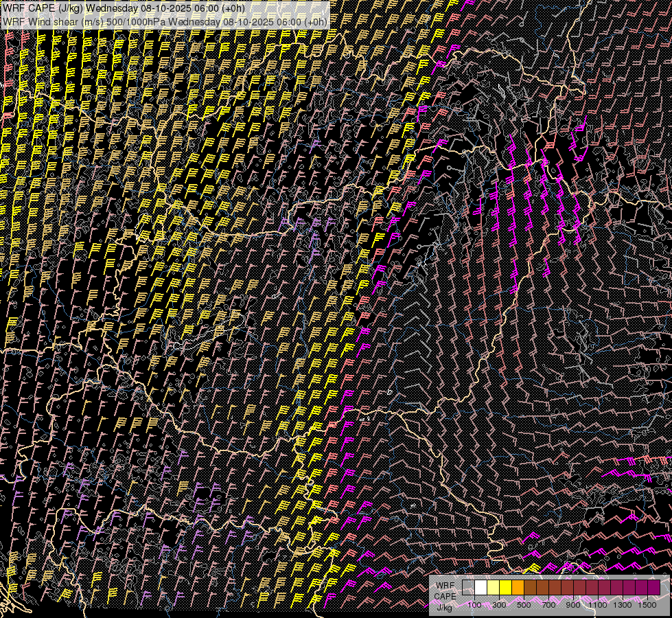Click the CAPE text in the legend box
The height and width of the screenshot is (618, 672).
(445, 596)
